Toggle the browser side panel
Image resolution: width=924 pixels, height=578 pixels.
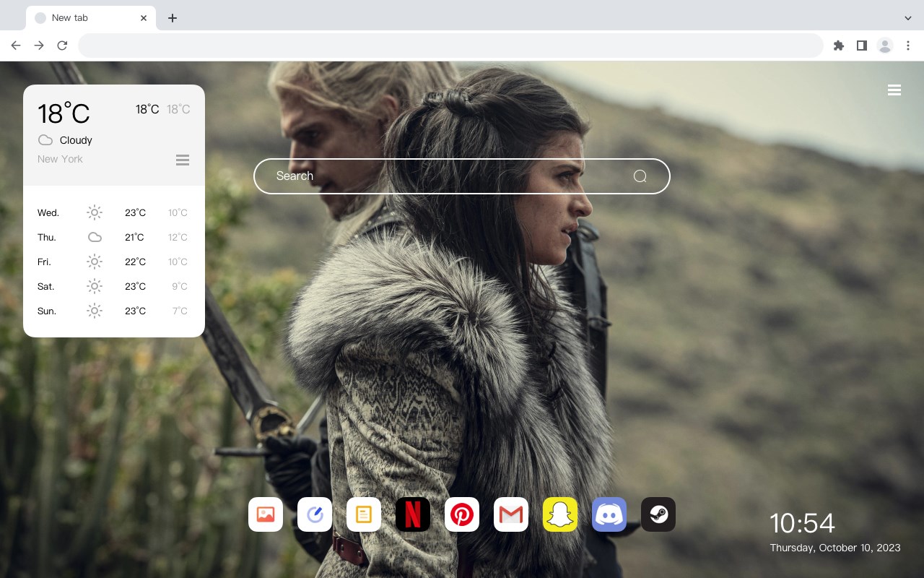pyautogui.click(x=861, y=46)
